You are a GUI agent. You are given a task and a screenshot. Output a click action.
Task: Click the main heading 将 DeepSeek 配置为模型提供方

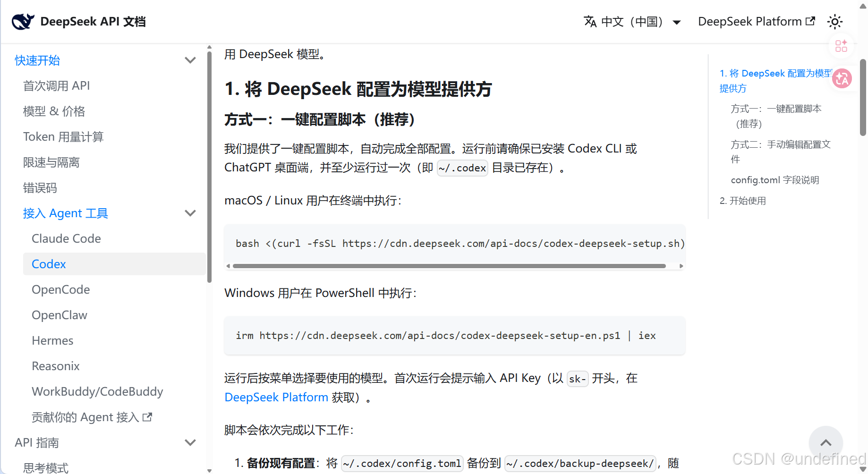(358, 89)
